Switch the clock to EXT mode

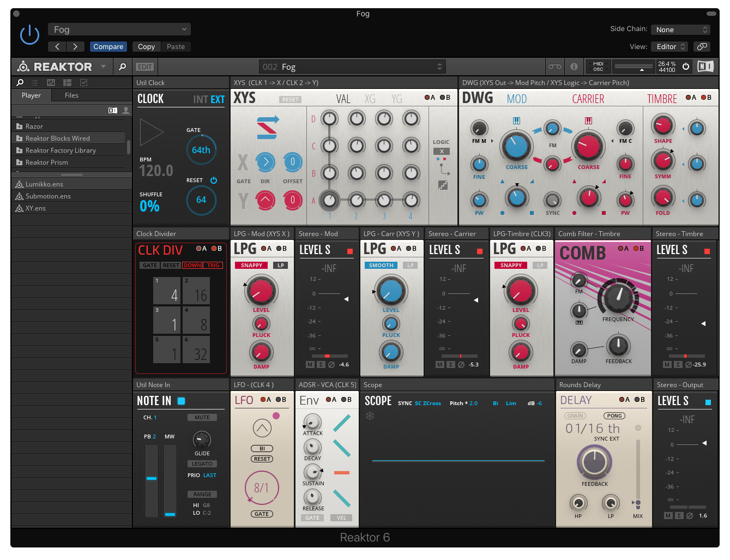click(218, 99)
